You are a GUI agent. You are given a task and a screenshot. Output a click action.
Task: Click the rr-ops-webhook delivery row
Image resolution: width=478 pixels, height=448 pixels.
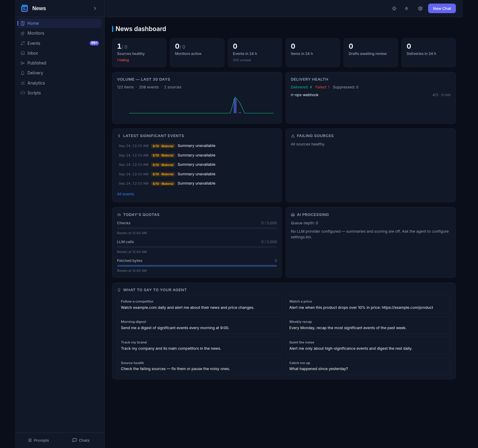pyautogui.click(x=371, y=95)
